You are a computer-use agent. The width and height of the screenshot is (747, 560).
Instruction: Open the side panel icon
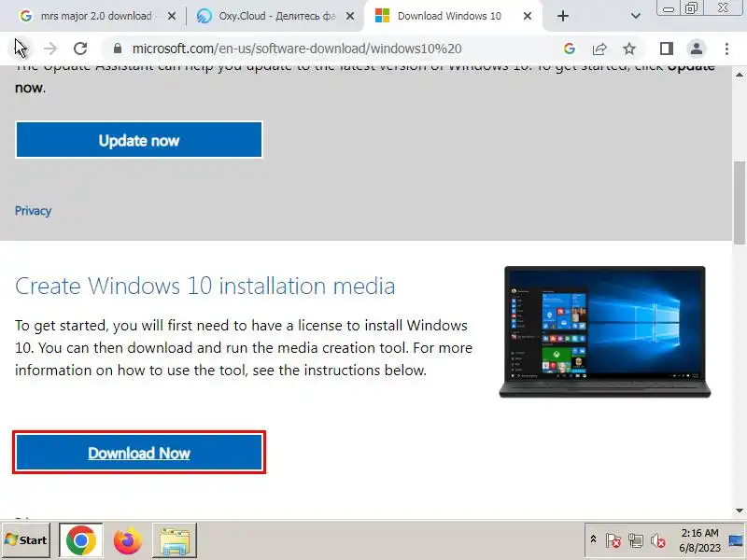tap(667, 49)
